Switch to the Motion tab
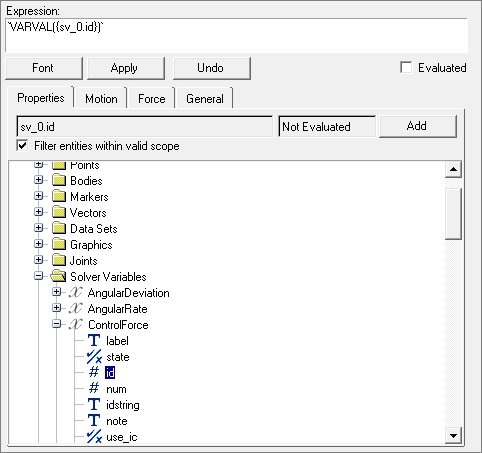 (101, 99)
